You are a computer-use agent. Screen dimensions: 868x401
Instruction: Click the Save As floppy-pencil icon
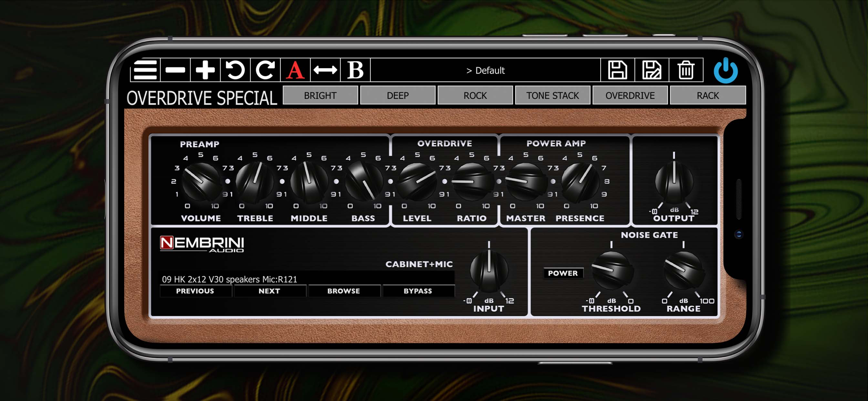tap(652, 70)
